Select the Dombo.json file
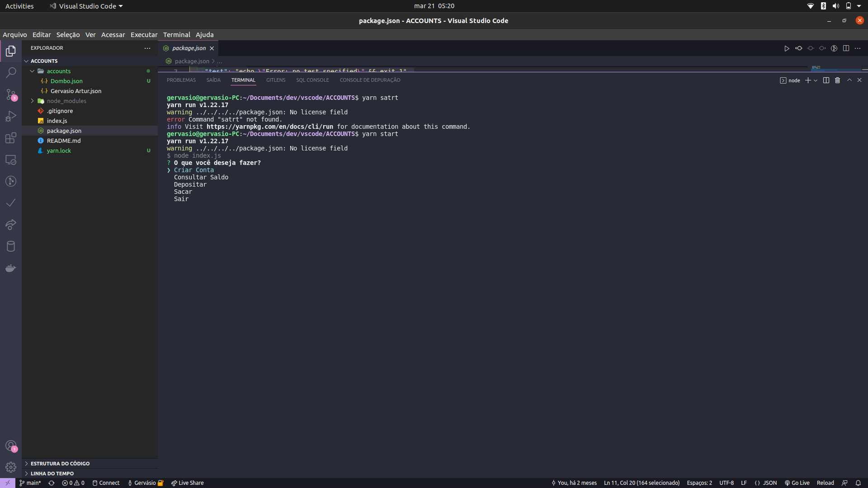The image size is (868, 488). (66, 81)
